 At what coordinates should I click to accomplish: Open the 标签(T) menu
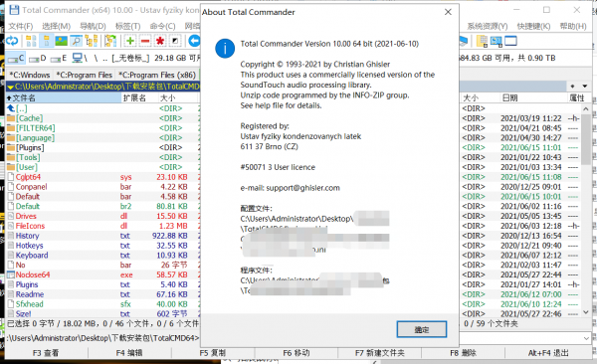(128, 26)
